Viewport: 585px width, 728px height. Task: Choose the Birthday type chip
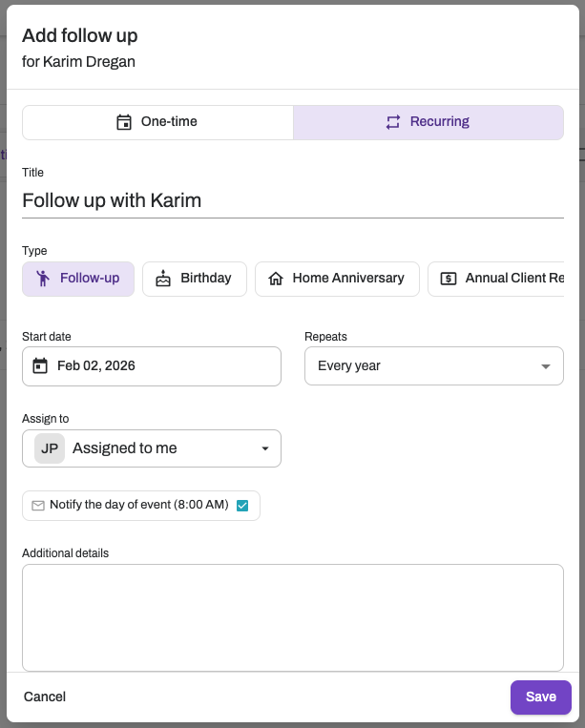[195, 279]
